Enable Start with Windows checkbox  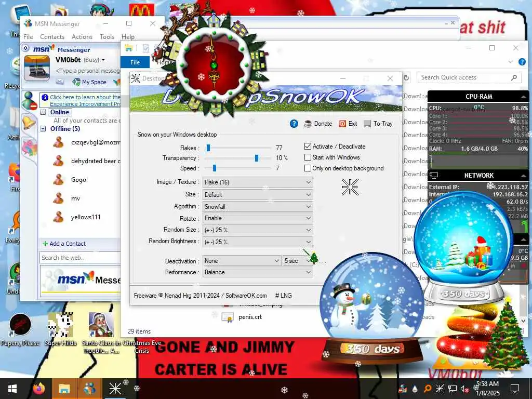tap(308, 157)
